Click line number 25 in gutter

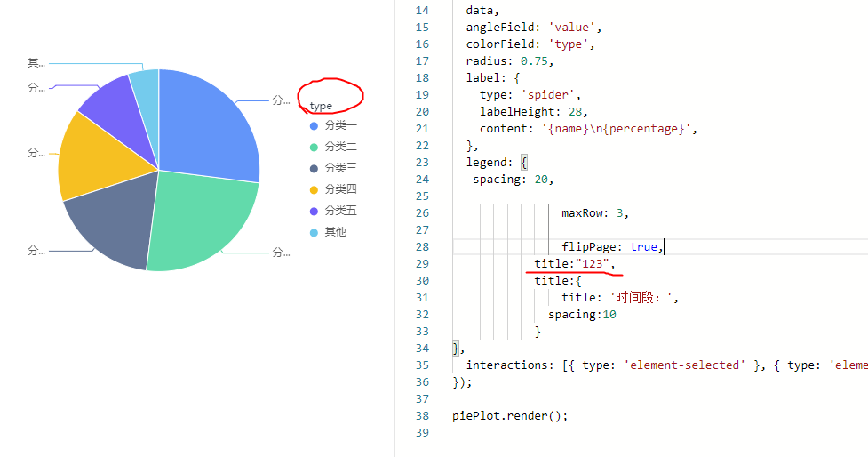422,196
